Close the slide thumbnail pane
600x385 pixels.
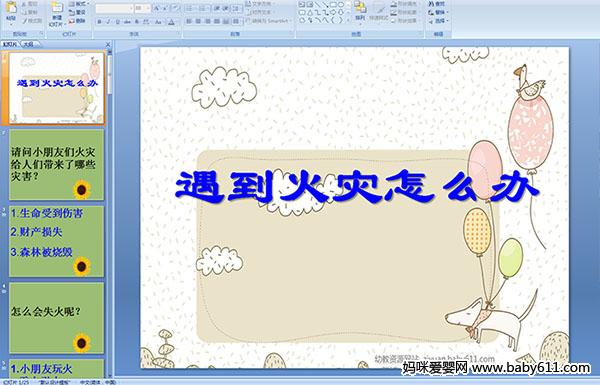point(108,45)
